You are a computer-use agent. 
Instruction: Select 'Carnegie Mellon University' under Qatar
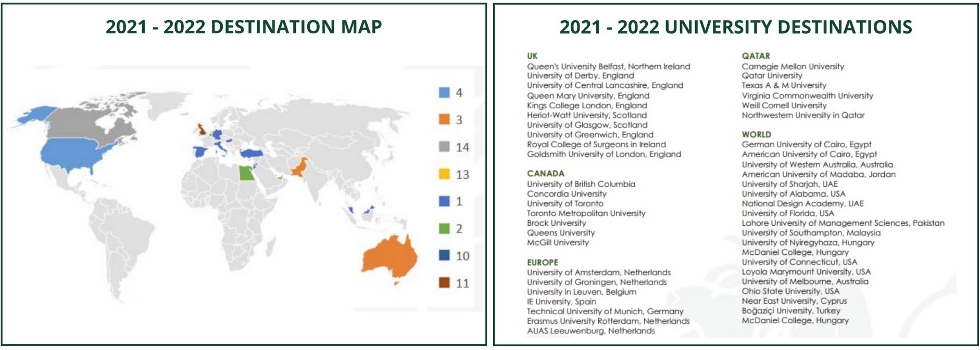793,67
